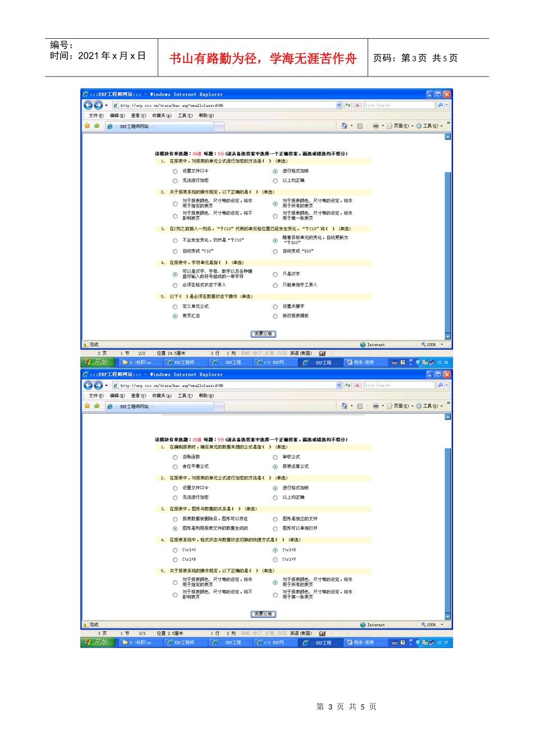Click the green Refresh icon in lower browser
Screen dimensions: 534x756
click(348, 385)
